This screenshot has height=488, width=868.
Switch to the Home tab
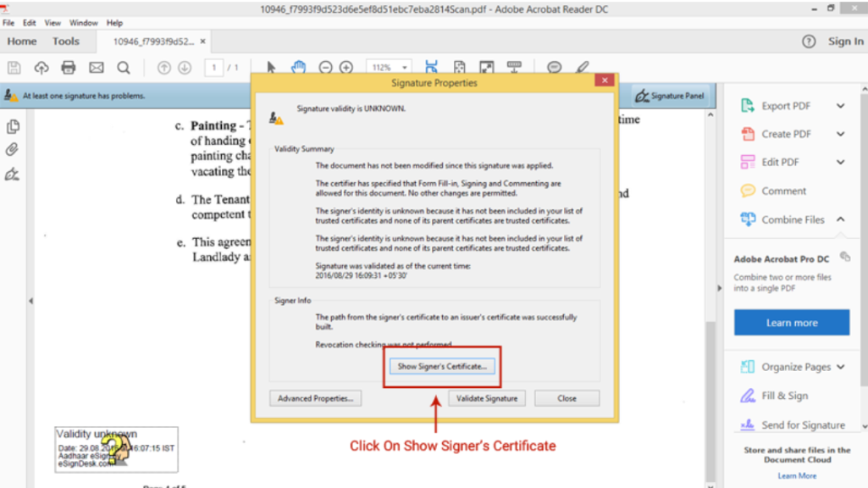click(22, 41)
